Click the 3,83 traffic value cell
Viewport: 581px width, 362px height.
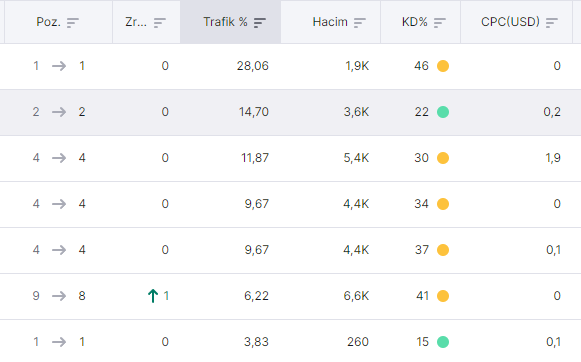click(256, 342)
